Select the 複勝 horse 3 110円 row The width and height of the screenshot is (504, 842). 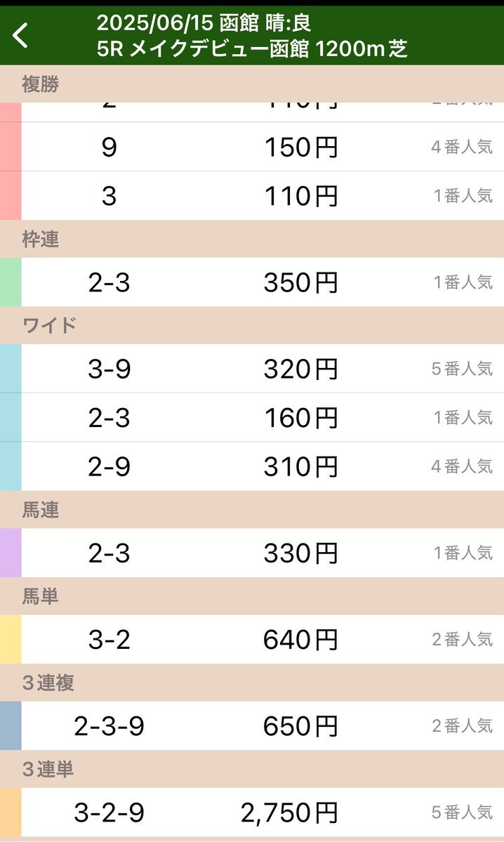pos(252,196)
